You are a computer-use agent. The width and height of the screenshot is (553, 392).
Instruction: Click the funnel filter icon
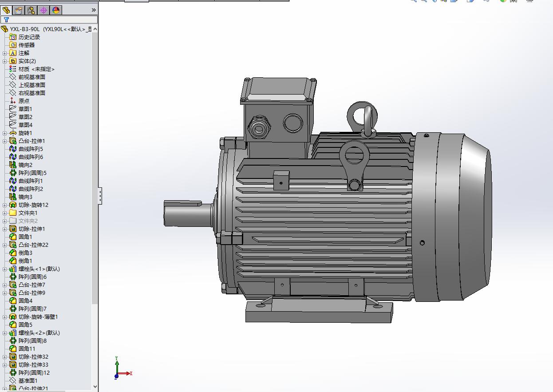pyautogui.click(x=6, y=20)
